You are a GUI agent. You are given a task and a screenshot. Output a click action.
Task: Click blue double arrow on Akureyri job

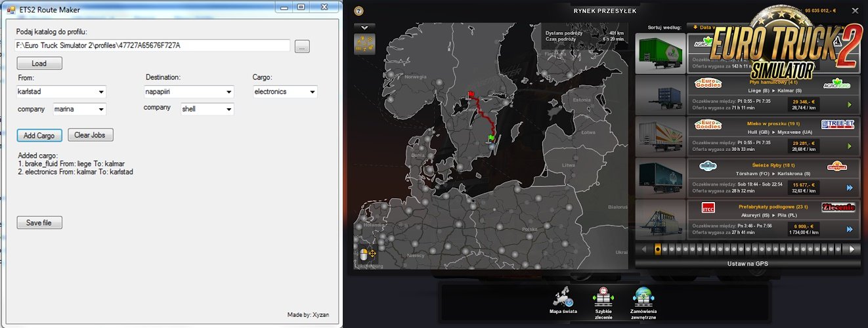tap(849, 229)
